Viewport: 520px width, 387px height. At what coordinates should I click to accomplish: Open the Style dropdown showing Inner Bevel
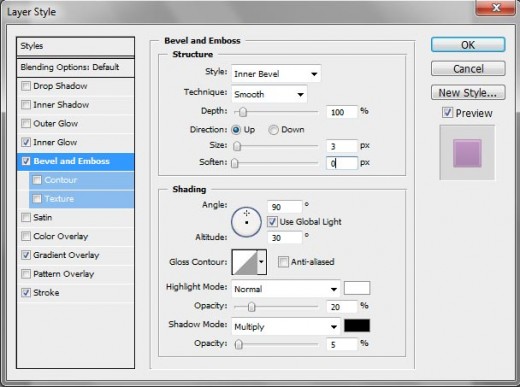(x=276, y=74)
